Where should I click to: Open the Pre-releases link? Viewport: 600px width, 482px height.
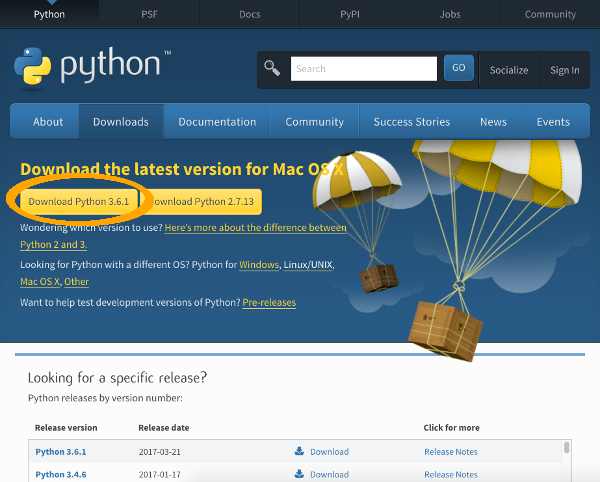click(x=269, y=302)
